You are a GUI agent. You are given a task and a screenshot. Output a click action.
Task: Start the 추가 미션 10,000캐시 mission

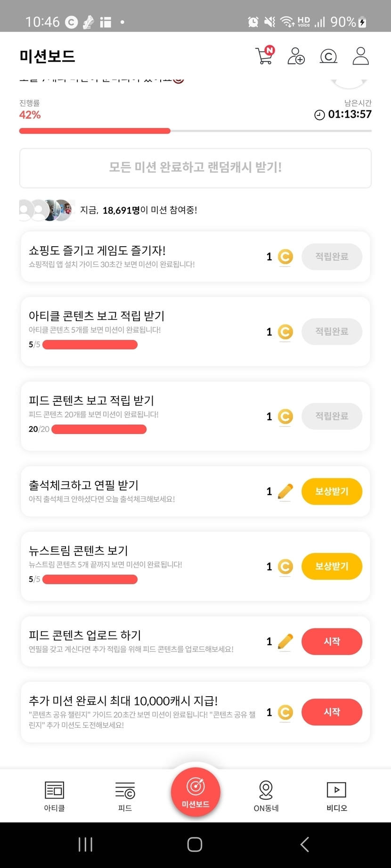(332, 712)
